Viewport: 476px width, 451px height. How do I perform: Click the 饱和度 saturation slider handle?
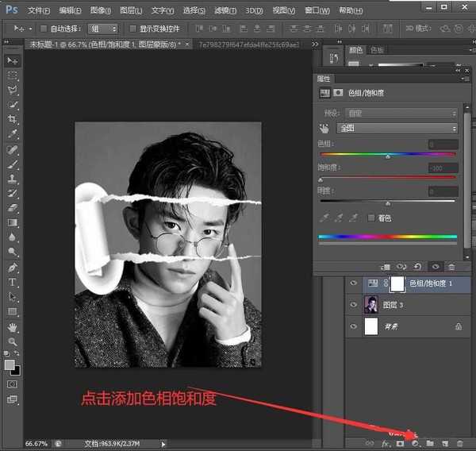point(320,182)
